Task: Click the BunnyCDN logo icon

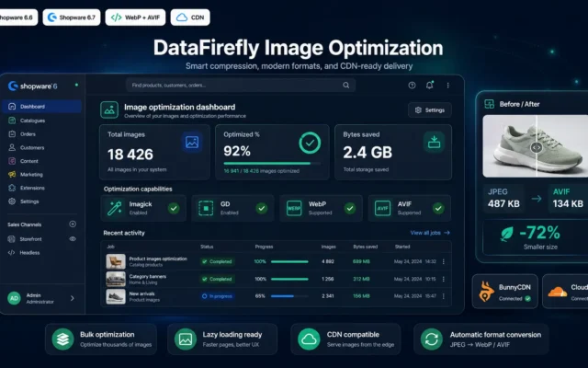Action: tap(485, 291)
